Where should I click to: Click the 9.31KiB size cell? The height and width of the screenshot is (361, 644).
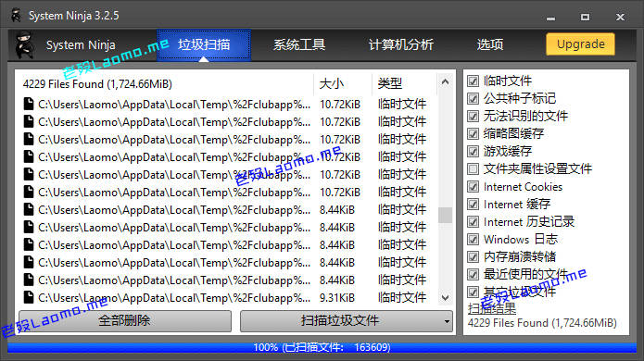[337, 298]
